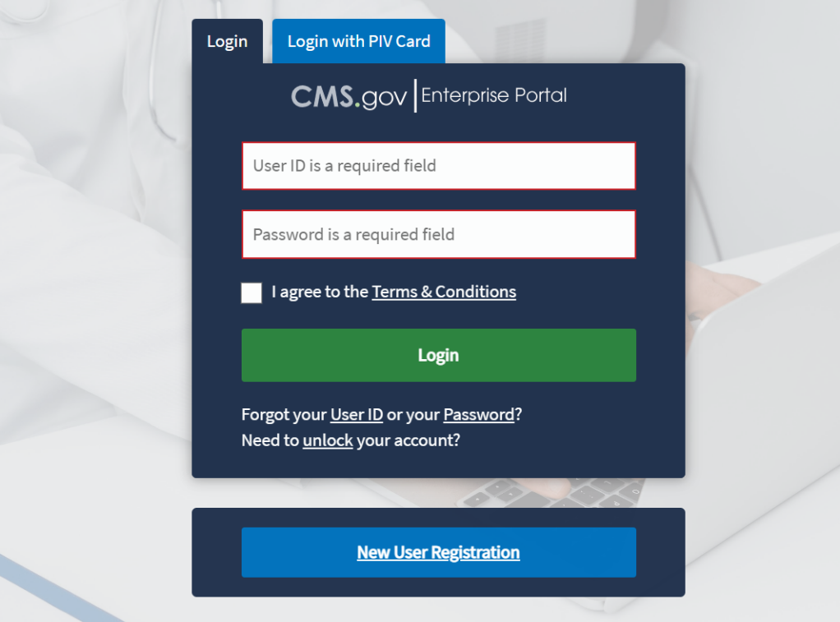The image size is (840, 622).
Task: Click the unlock account link
Action: pyautogui.click(x=327, y=440)
